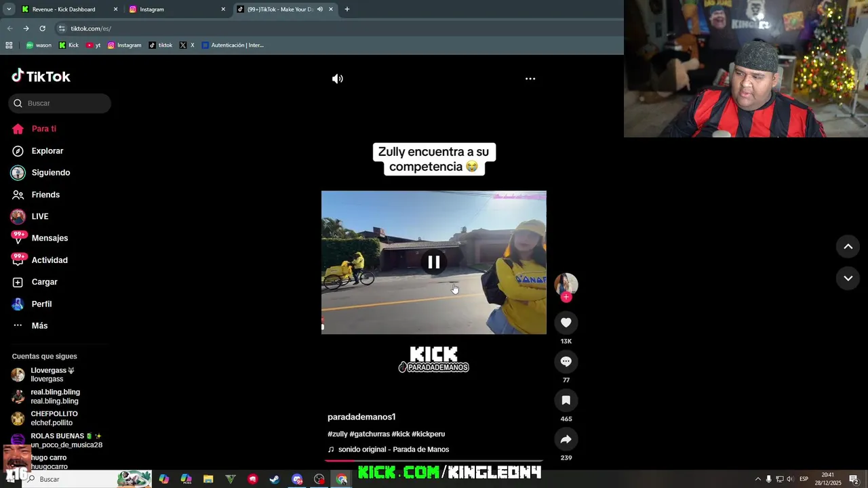The width and height of the screenshot is (868, 488).
Task: Open the three-dot video options menu
Action: (x=530, y=79)
